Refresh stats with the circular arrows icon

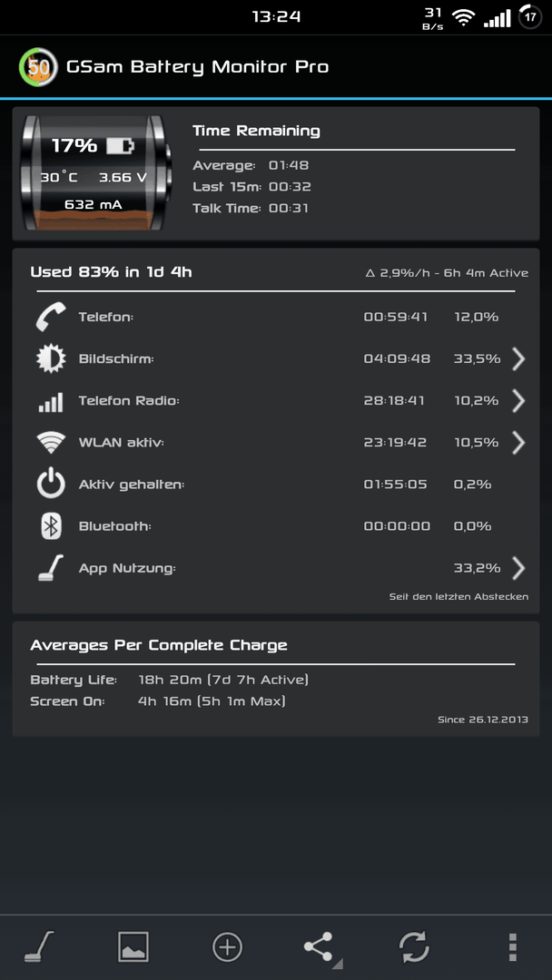pyautogui.click(x=415, y=946)
